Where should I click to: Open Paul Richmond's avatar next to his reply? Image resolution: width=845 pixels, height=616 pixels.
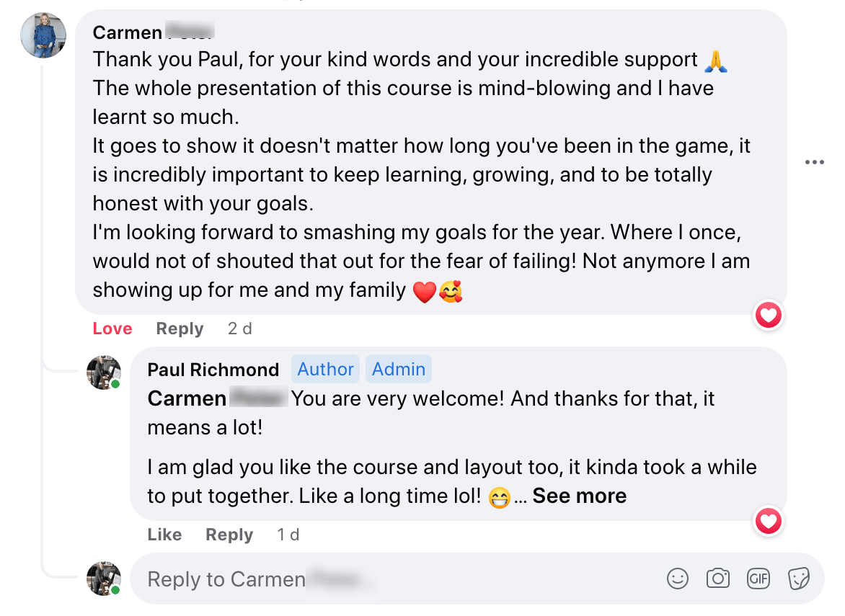tap(104, 372)
